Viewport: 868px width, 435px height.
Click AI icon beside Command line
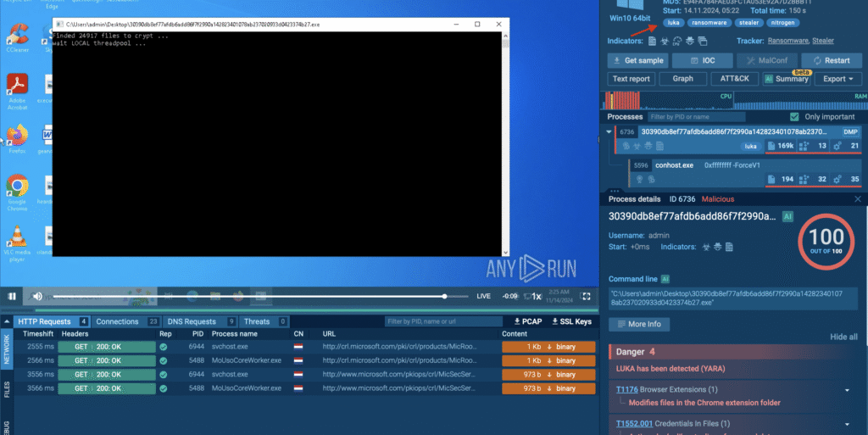tap(665, 279)
